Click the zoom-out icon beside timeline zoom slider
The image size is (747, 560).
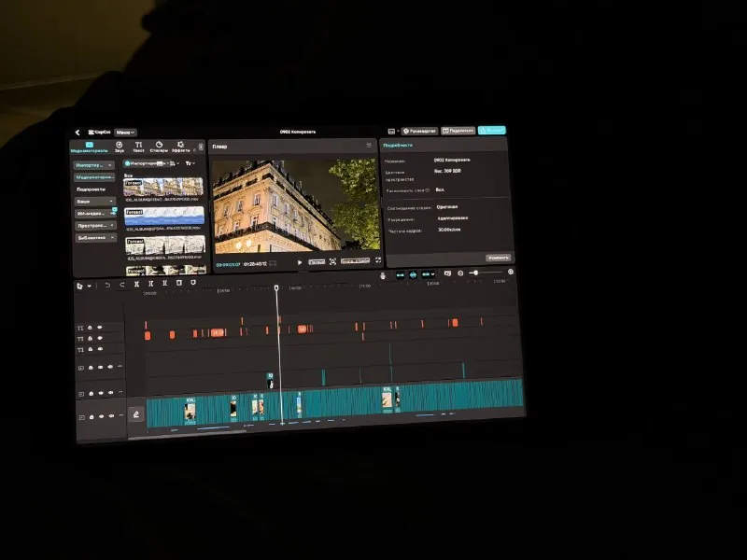460,273
